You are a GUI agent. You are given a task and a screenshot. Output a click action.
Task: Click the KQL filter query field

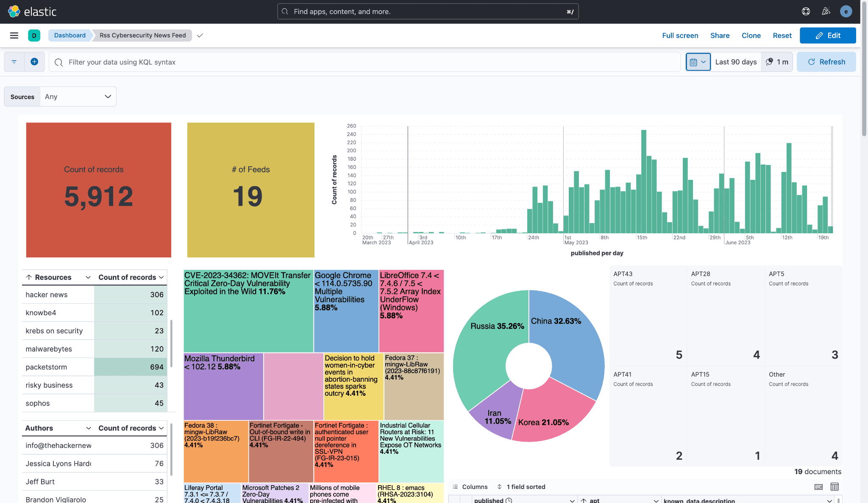coord(364,62)
